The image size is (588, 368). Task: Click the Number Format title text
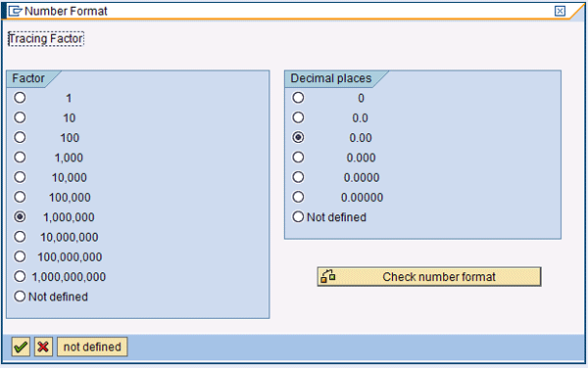point(66,11)
